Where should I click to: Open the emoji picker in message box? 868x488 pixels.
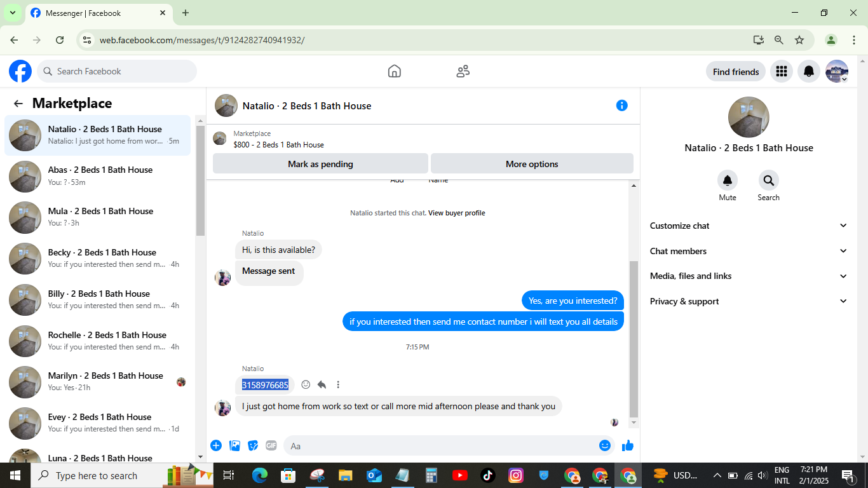click(x=605, y=445)
